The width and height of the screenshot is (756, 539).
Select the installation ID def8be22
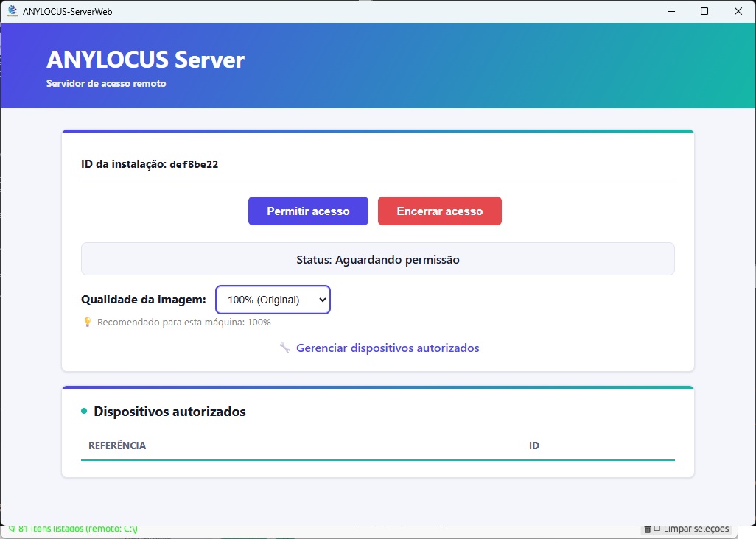point(194,165)
